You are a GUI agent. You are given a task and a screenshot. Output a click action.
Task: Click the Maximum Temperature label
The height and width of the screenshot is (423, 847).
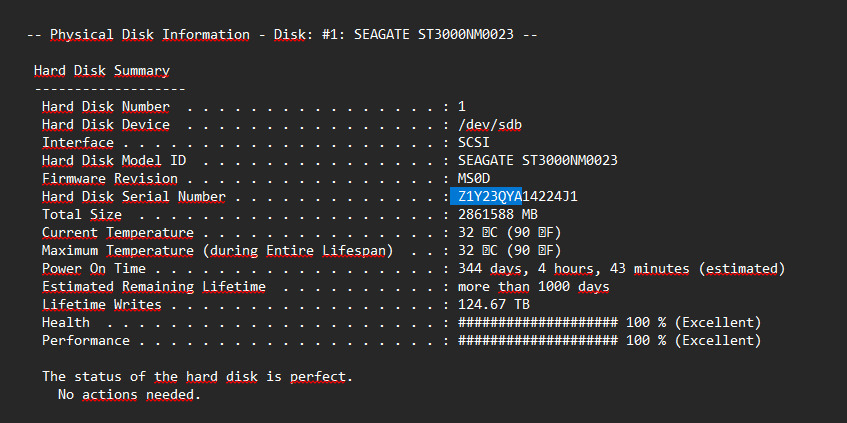tap(217, 251)
